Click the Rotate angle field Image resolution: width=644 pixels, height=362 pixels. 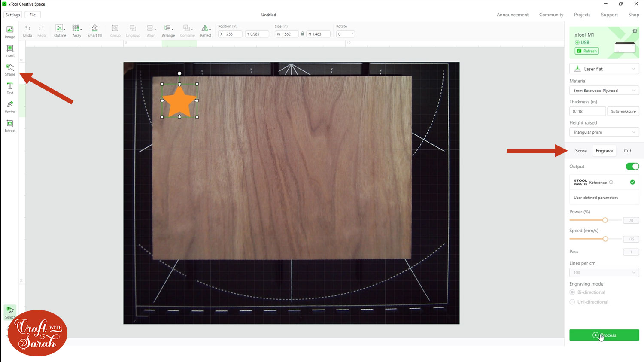click(x=345, y=34)
